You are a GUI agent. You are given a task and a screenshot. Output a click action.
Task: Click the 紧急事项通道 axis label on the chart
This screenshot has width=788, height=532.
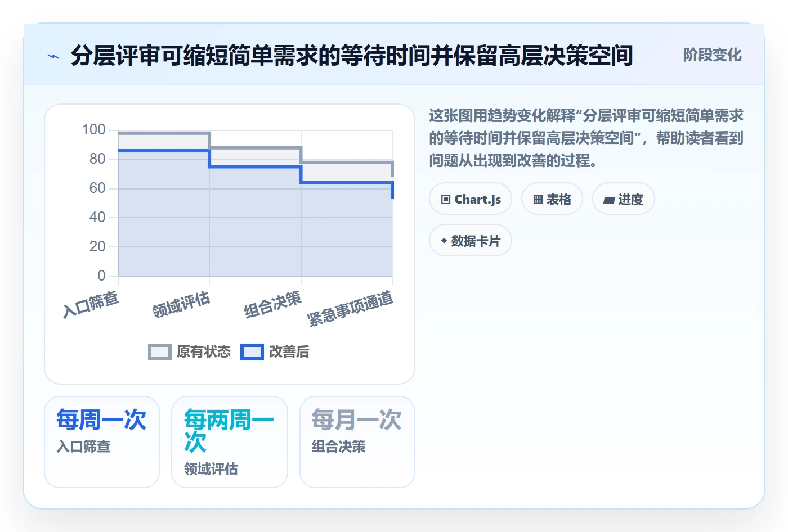point(350,309)
